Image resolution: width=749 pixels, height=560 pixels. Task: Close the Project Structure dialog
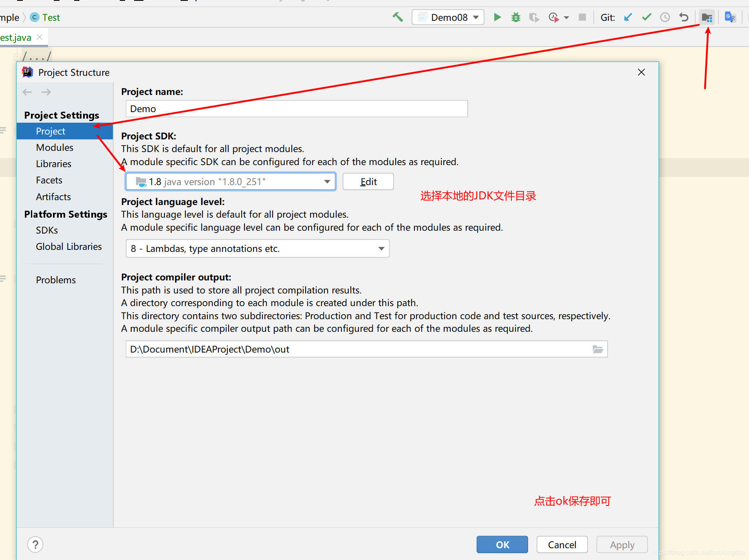point(641,72)
